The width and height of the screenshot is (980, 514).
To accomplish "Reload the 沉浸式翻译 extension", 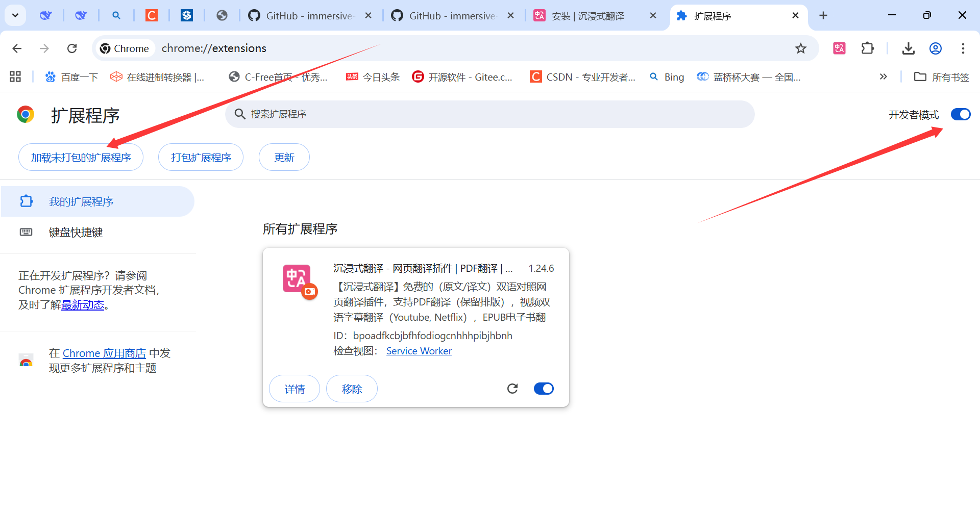I will (512, 389).
